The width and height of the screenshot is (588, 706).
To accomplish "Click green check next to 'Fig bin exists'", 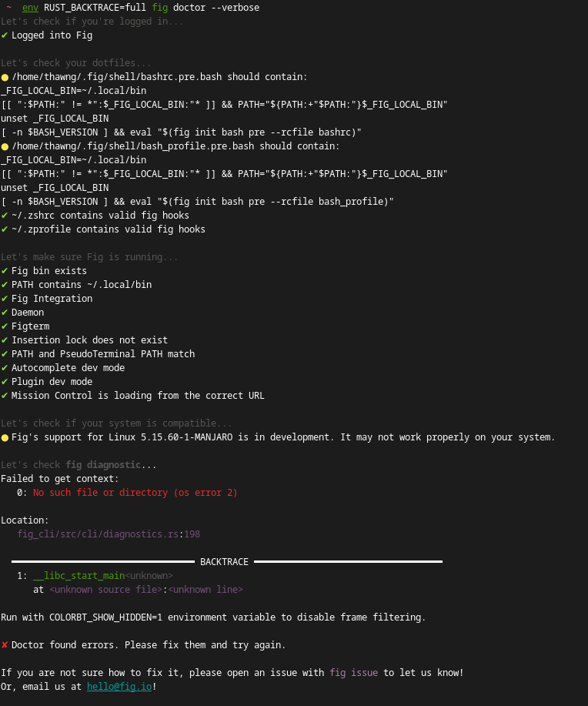I will tap(5, 270).
